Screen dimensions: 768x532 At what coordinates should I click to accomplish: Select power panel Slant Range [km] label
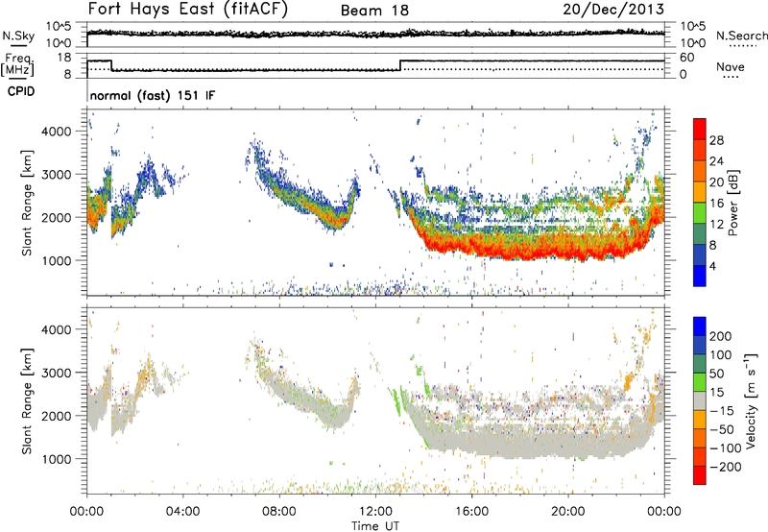point(27,204)
